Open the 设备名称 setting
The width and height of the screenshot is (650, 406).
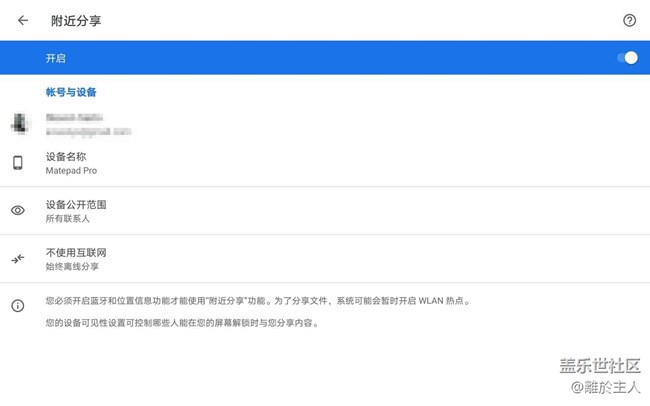pos(68,157)
